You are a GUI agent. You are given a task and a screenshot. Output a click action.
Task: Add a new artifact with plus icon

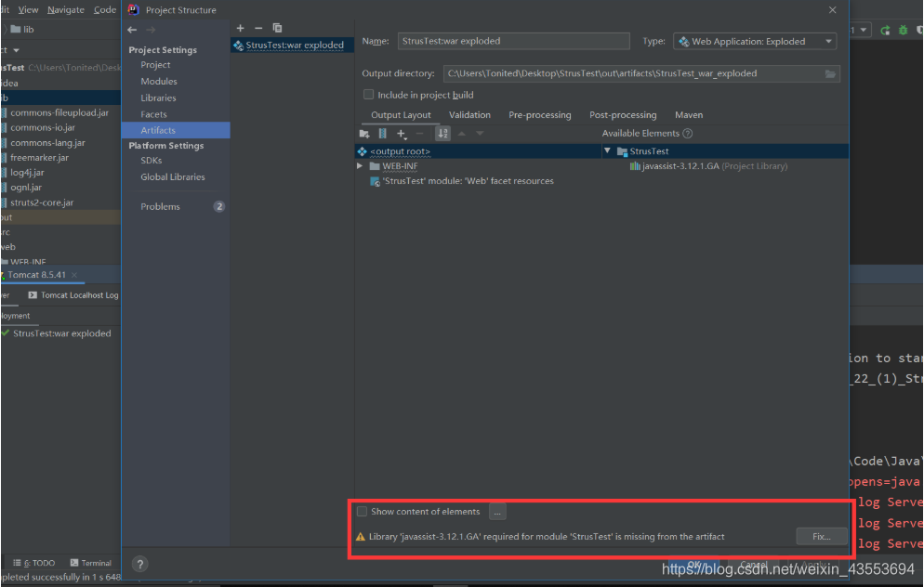click(x=240, y=28)
